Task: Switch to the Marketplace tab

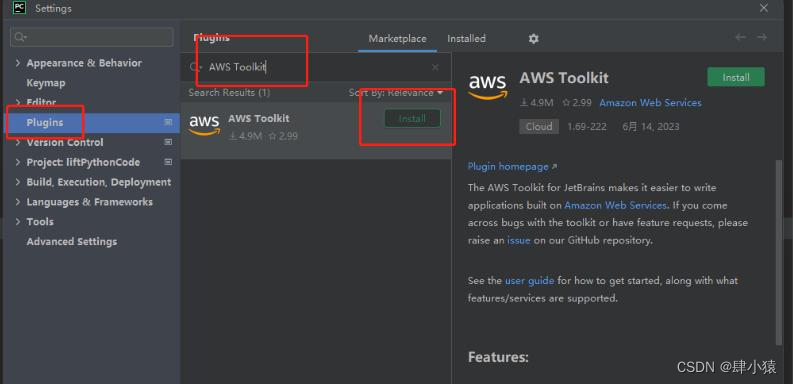Action: pos(398,38)
